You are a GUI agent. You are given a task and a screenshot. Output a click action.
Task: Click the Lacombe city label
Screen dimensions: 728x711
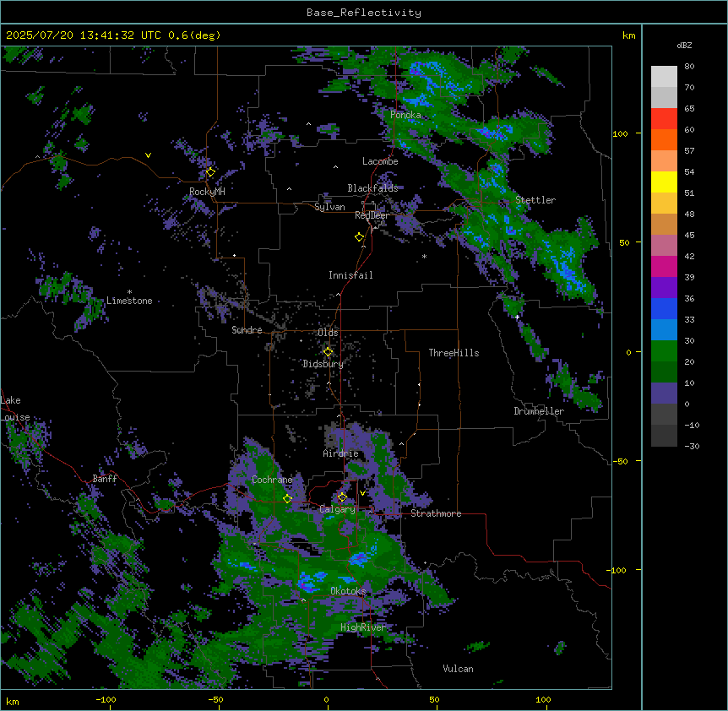[380, 161]
